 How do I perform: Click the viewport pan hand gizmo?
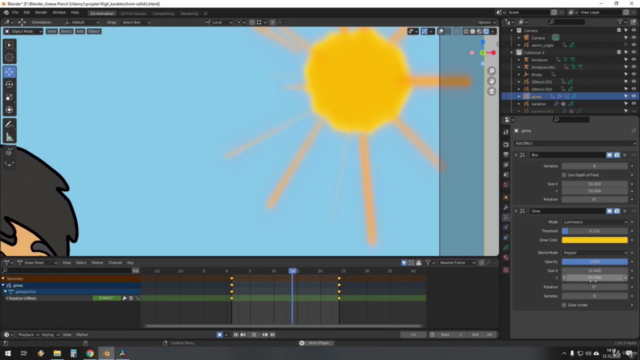coord(492,81)
